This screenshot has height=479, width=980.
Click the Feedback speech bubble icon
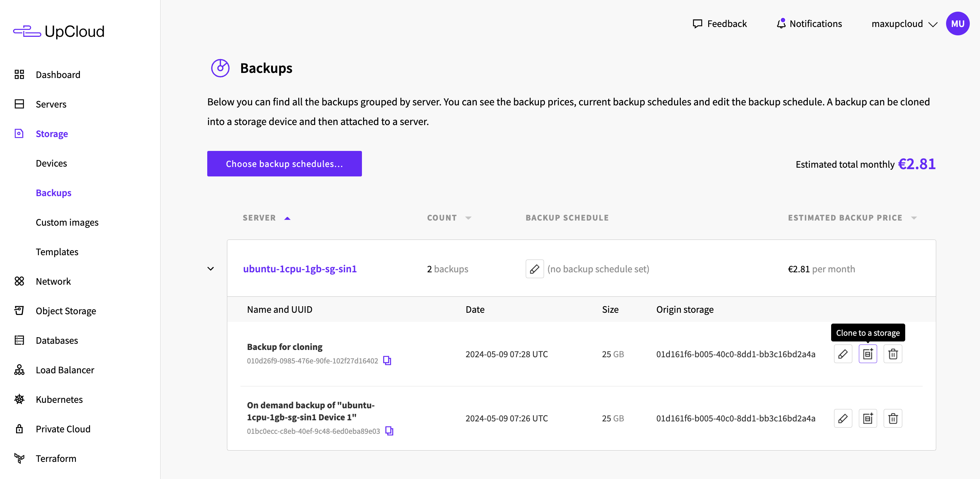(x=697, y=24)
